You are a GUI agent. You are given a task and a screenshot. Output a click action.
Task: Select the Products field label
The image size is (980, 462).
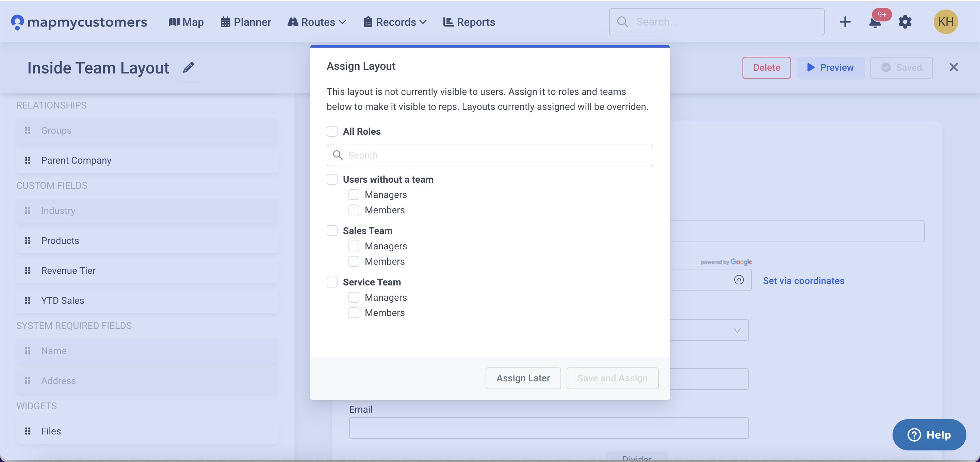[x=60, y=241]
